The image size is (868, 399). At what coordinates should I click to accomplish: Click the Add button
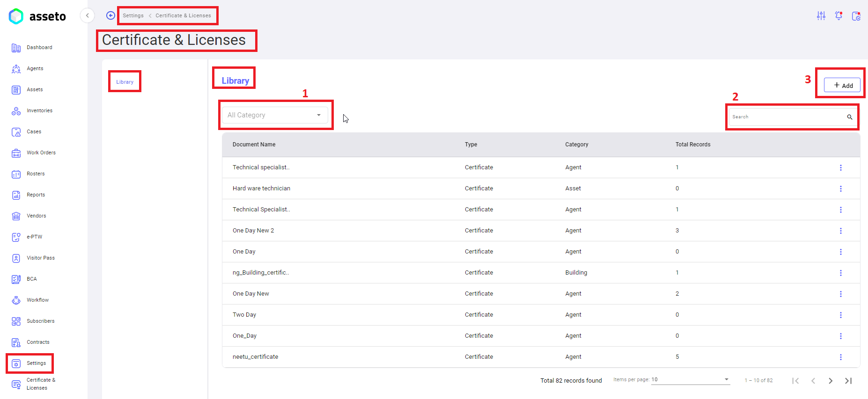coord(842,85)
